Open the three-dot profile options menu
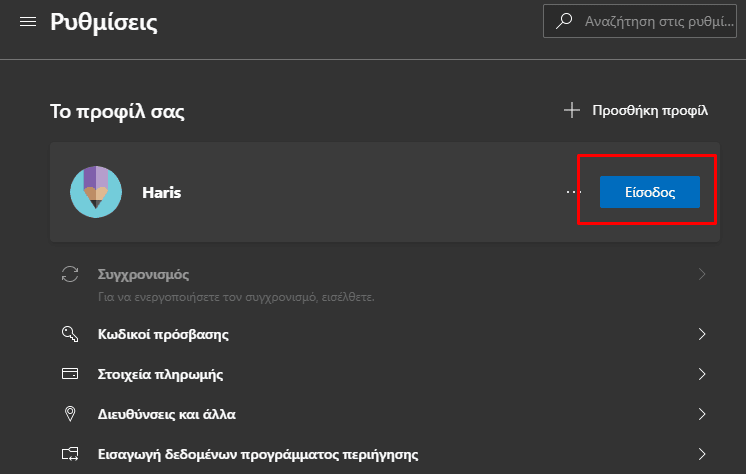Screen dimensions: 746x474 [573, 192]
